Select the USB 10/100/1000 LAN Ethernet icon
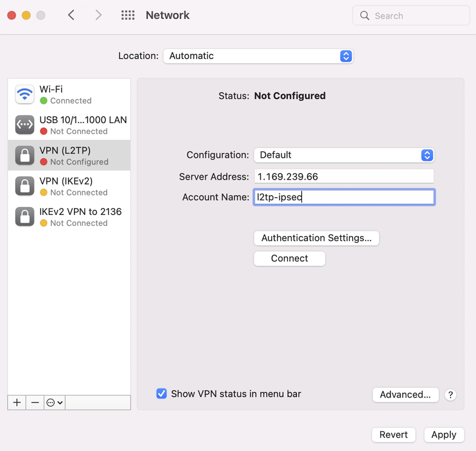 tap(25, 125)
